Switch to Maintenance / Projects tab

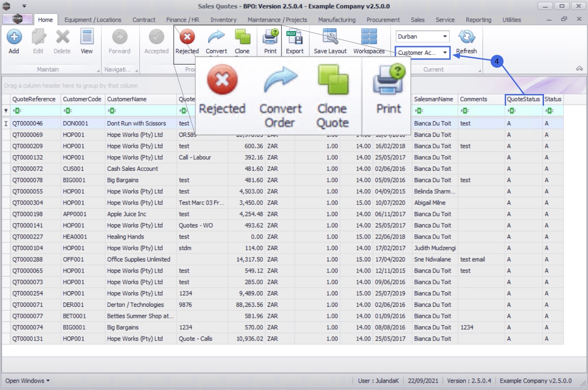pos(277,20)
